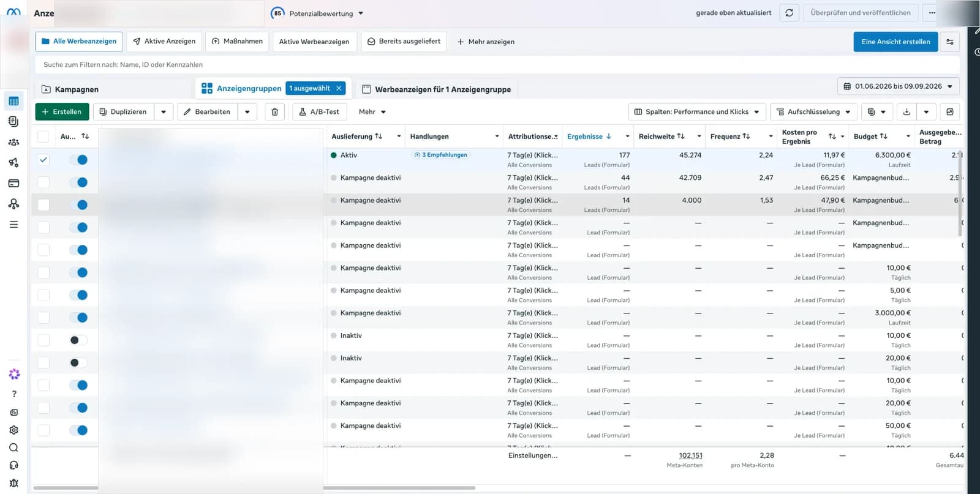Tick the select-all checkbox in the table header

(43, 137)
